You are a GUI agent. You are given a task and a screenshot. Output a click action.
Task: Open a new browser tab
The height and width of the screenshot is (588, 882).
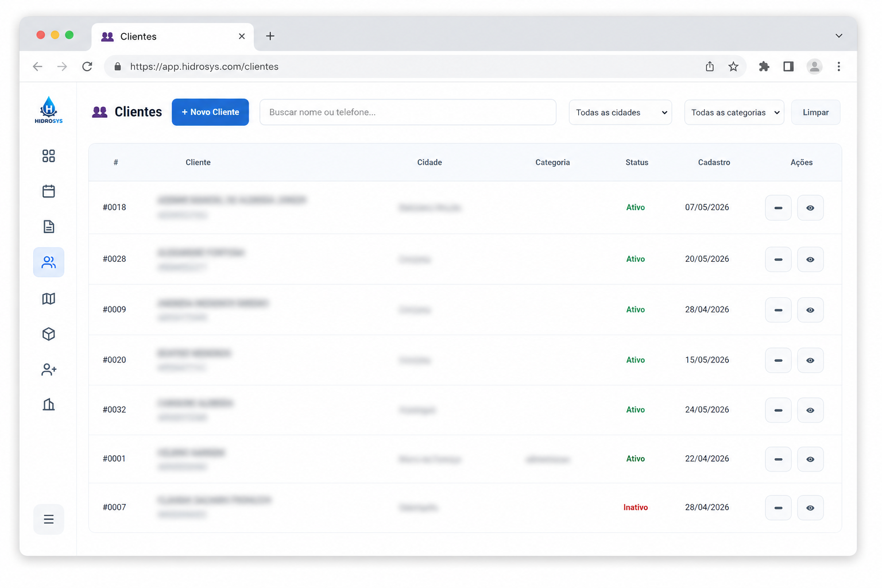coord(270,36)
